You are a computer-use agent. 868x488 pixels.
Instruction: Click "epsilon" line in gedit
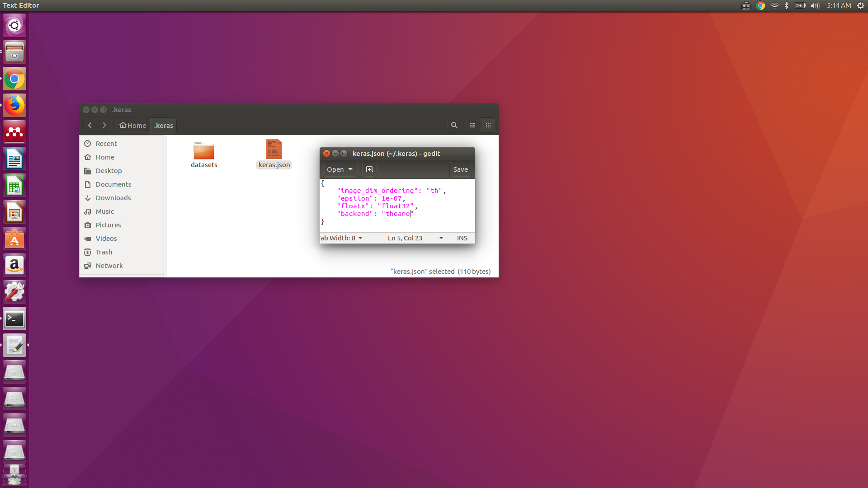click(371, 198)
